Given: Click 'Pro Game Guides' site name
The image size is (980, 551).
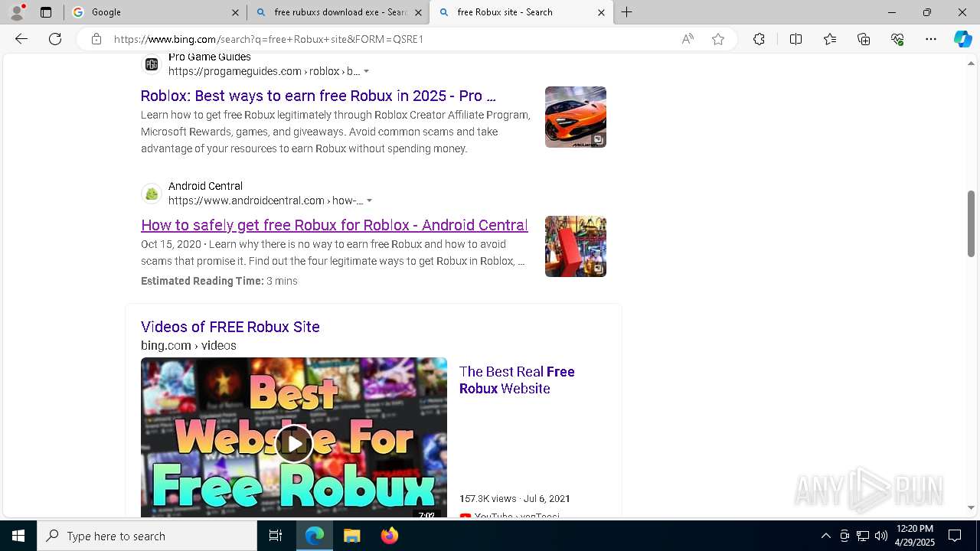Looking at the screenshot, I should (210, 57).
